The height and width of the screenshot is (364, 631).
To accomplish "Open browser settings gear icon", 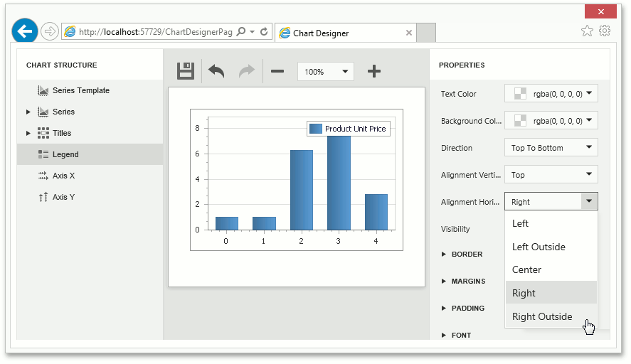I will (605, 31).
